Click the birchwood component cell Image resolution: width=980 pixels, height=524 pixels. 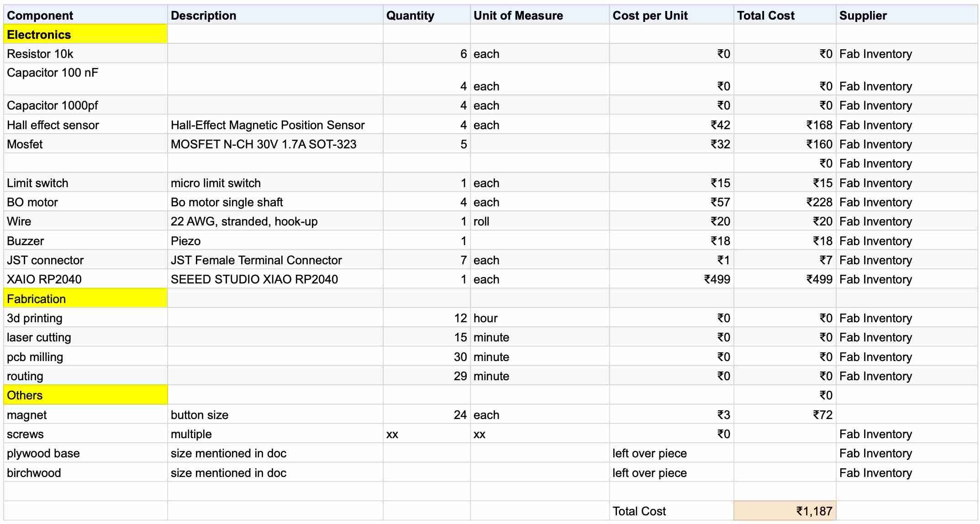pyautogui.click(x=85, y=472)
